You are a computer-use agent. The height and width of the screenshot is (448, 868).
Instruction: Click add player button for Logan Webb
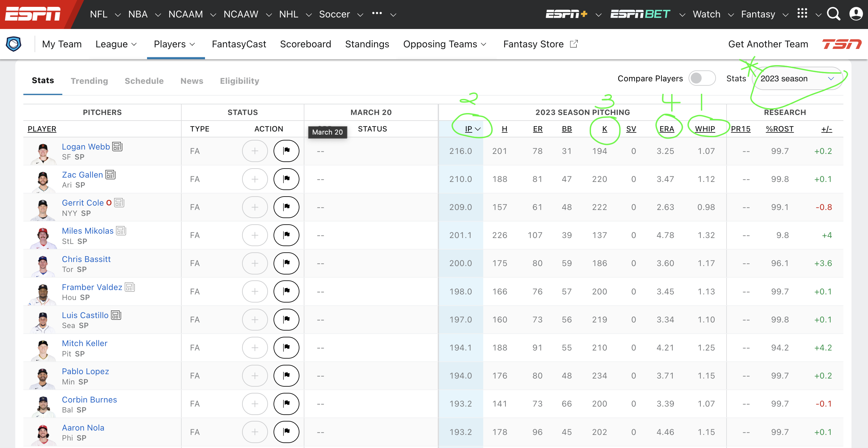pyautogui.click(x=255, y=151)
